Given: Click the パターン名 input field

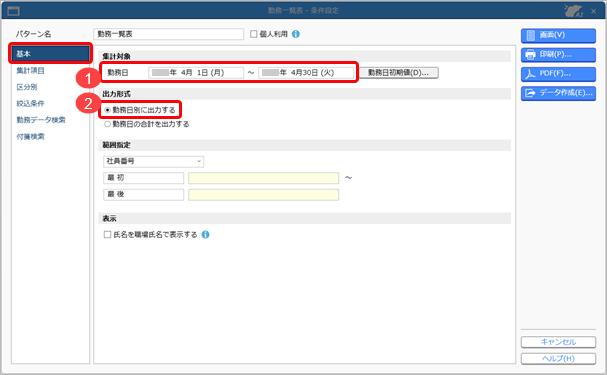Looking at the screenshot, I should tap(168, 34).
